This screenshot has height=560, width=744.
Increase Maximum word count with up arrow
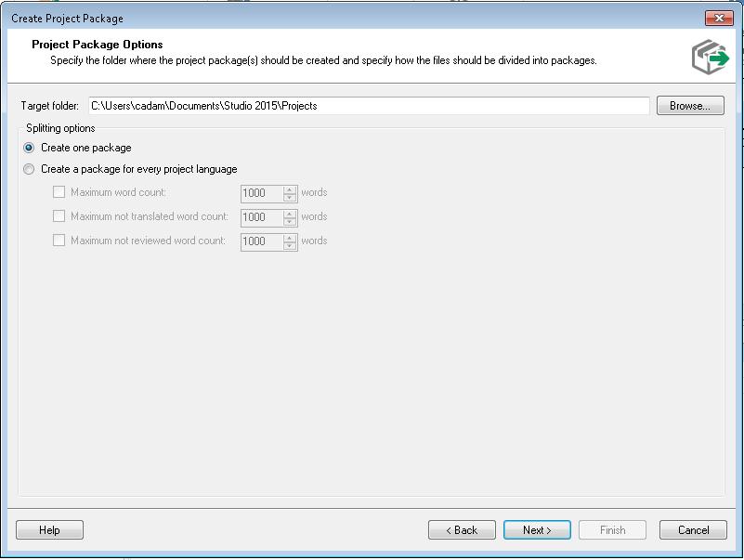pos(290,189)
